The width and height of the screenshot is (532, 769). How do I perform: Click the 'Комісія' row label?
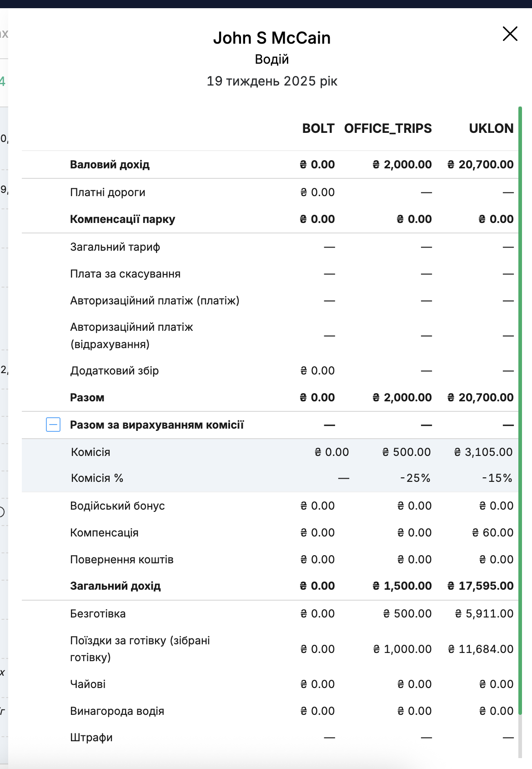tap(90, 452)
